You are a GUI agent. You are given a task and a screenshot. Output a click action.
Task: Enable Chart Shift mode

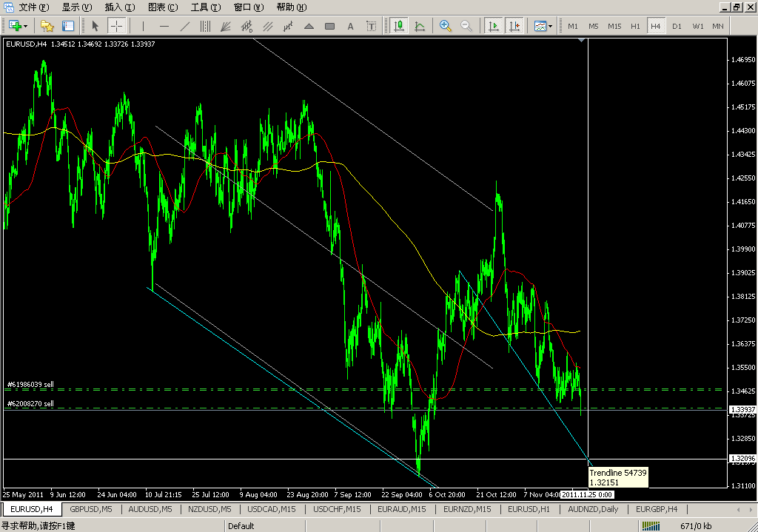[515, 26]
